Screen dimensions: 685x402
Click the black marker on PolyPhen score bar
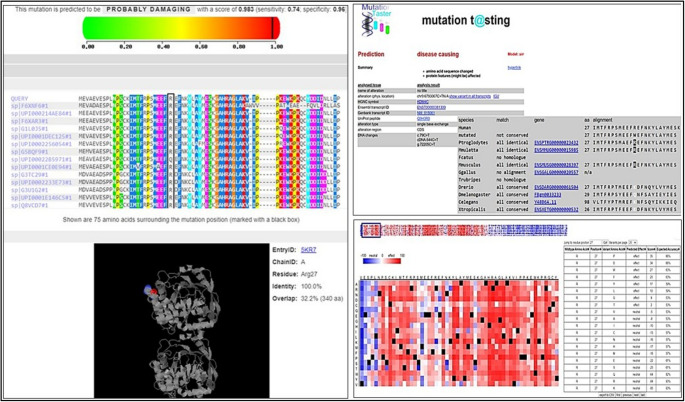coord(273,28)
